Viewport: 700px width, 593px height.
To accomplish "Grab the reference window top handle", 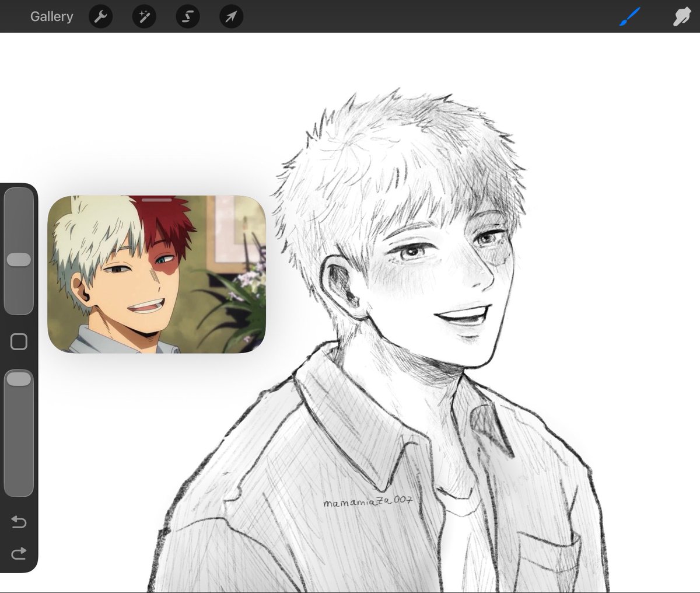I will pos(156,199).
